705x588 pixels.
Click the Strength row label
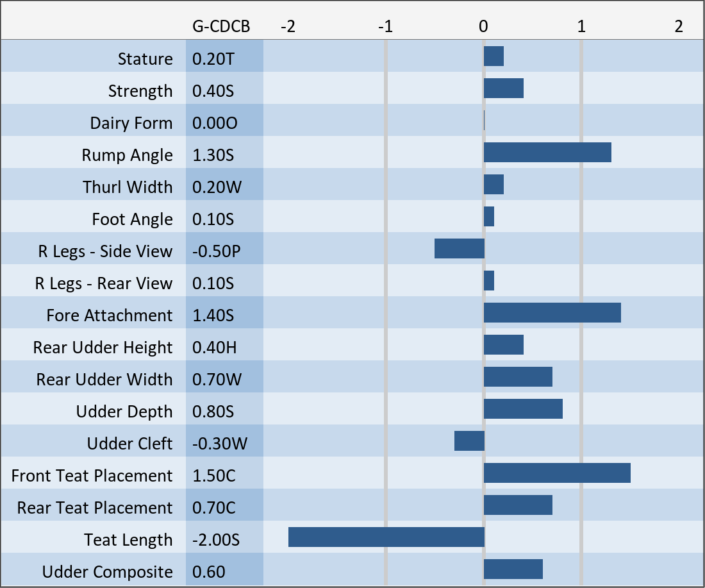pyautogui.click(x=140, y=91)
